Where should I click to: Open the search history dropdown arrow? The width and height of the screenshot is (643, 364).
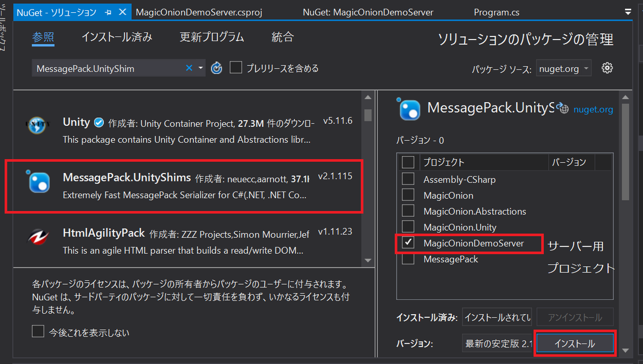200,68
